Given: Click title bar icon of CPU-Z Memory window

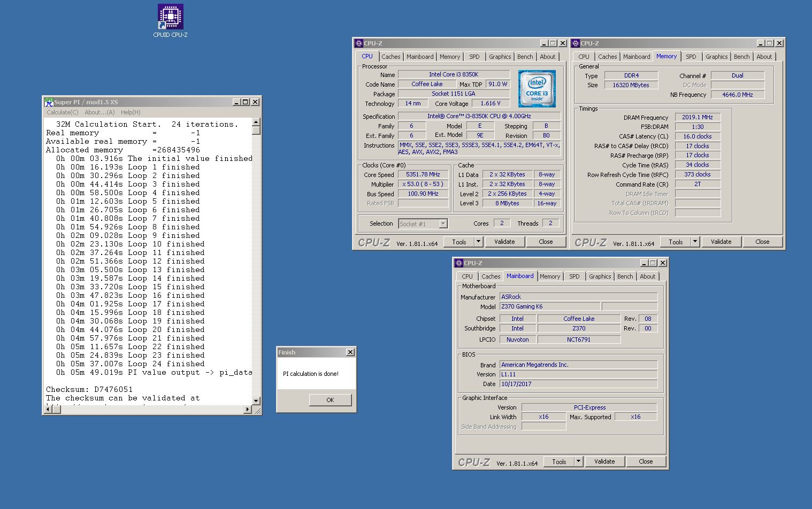Looking at the screenshot, I should pos(576,43).
